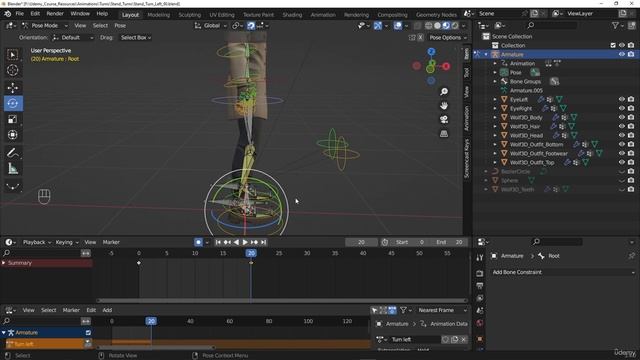
Task: Toggle auto keying record button
Action: (x=198, y=242)
